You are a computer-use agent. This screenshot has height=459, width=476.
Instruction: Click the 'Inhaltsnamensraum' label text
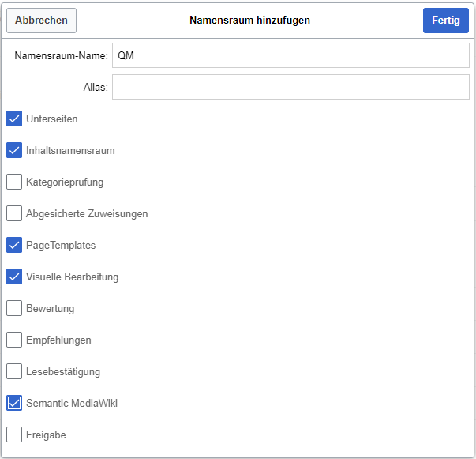(x=70, y=150)
